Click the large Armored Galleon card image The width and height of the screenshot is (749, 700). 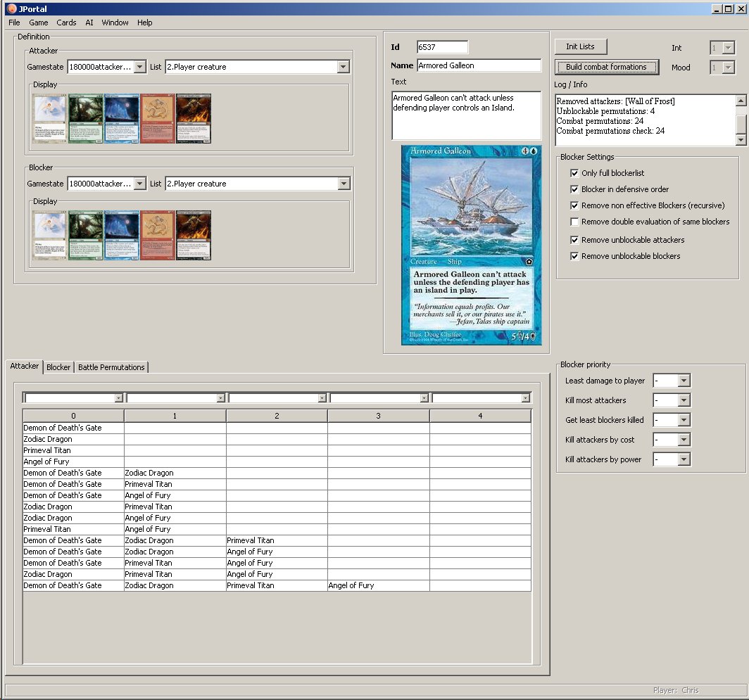(x=472, y=245)
